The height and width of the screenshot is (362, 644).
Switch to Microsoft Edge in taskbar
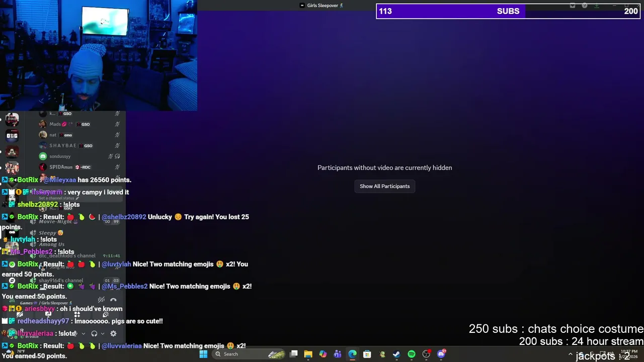pos(352,354)
